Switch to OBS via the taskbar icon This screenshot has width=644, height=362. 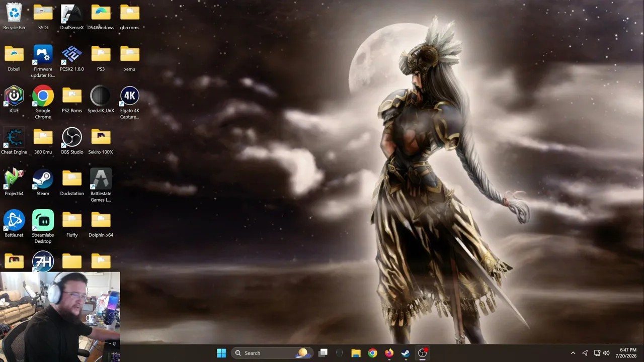pyautogui.click(x=423, y=353)
